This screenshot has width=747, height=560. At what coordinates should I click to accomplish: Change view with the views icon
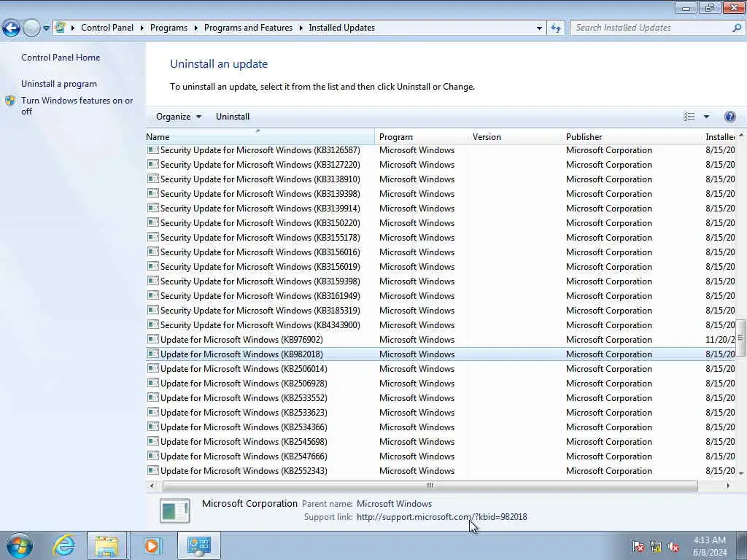[689, 117]
